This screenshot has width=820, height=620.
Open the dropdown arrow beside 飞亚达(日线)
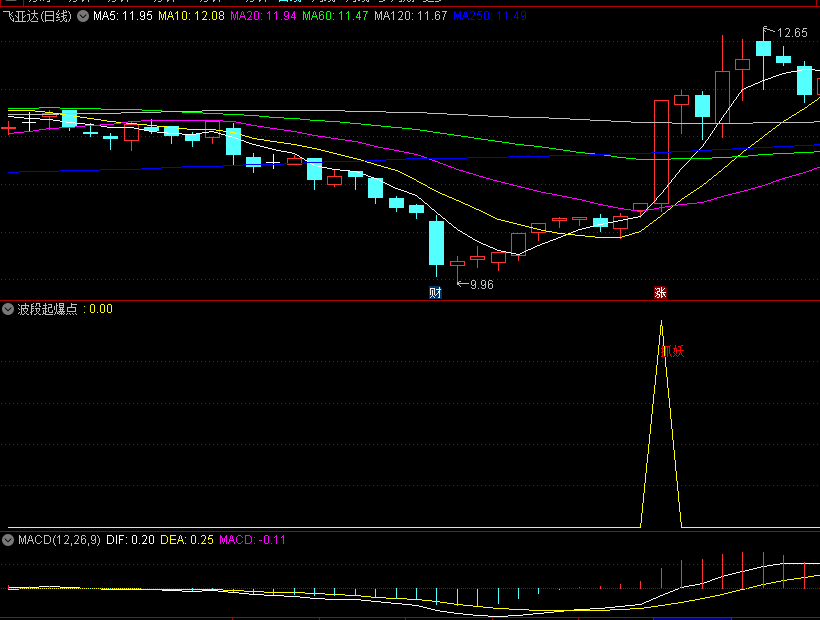click(83, 16)
